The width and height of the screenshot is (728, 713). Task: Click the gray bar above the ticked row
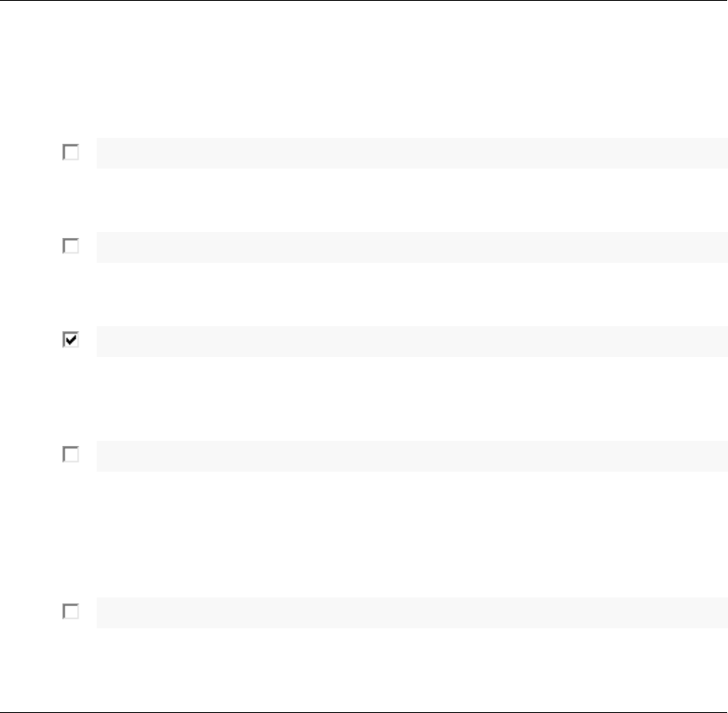tap(411, 247)
